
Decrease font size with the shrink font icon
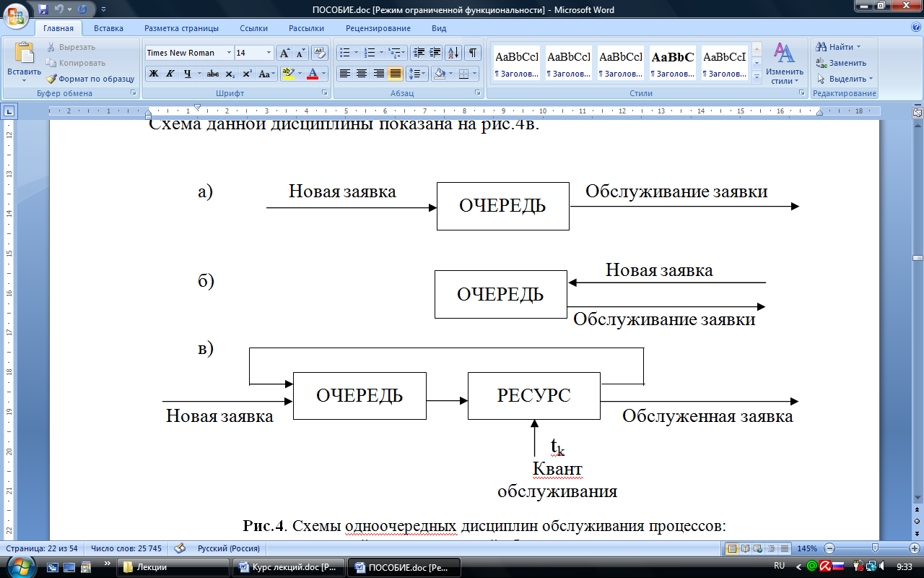pos(300,53)
